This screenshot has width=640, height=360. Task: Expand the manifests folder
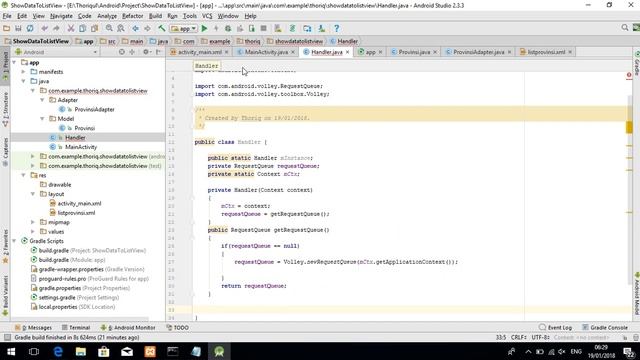click(24, 72)
